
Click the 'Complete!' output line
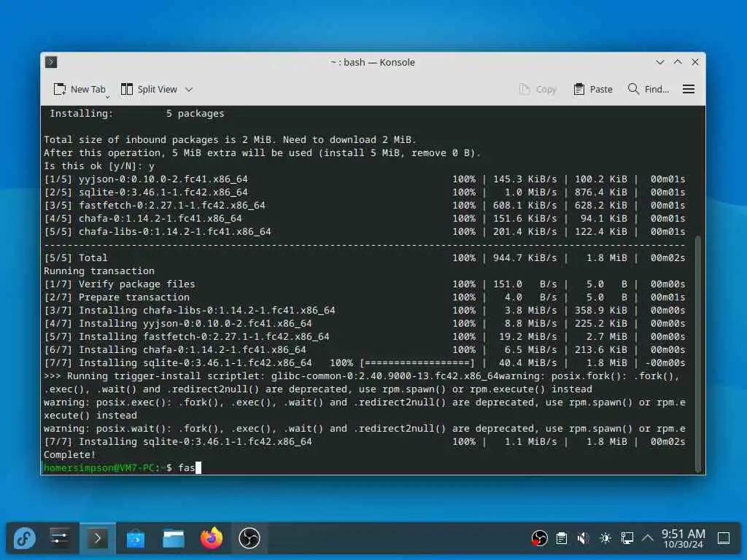[69, 455]
